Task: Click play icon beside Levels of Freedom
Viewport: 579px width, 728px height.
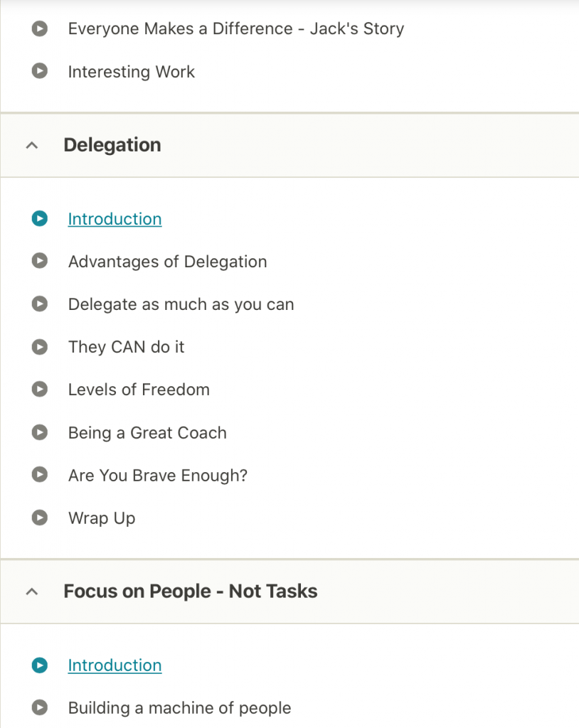Action: pyautogui.click(x=40, y=390)
